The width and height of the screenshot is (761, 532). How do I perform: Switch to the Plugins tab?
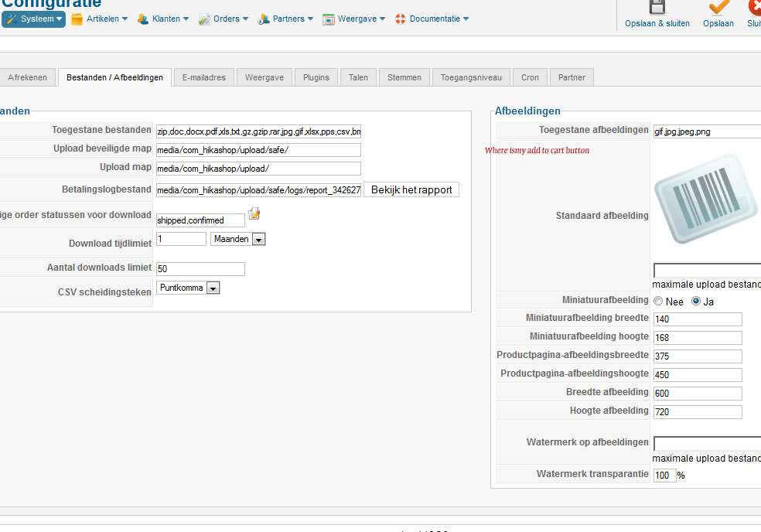(316, 77)
